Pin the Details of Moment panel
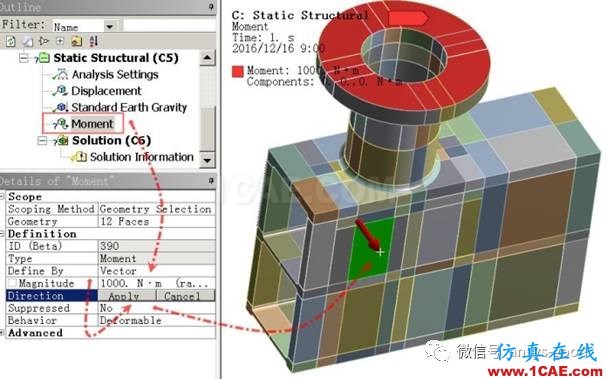This screenshot has width=607, height=379. (211, 181)
